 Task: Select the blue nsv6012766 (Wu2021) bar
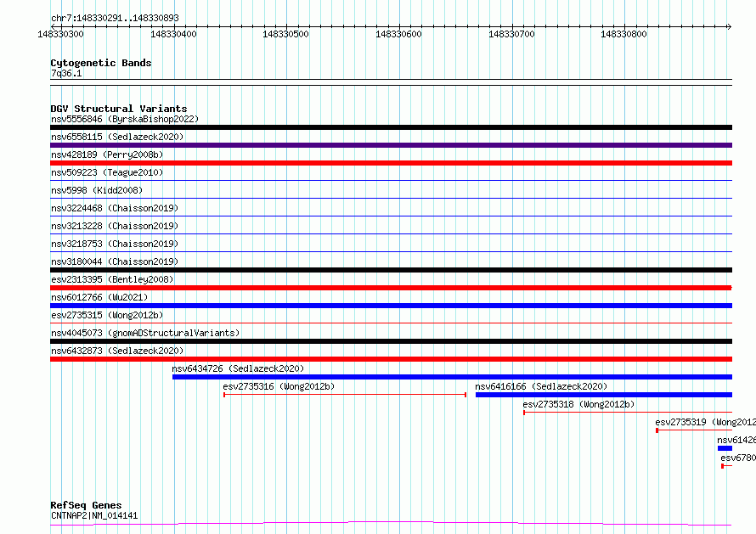[x=391, y=306]
